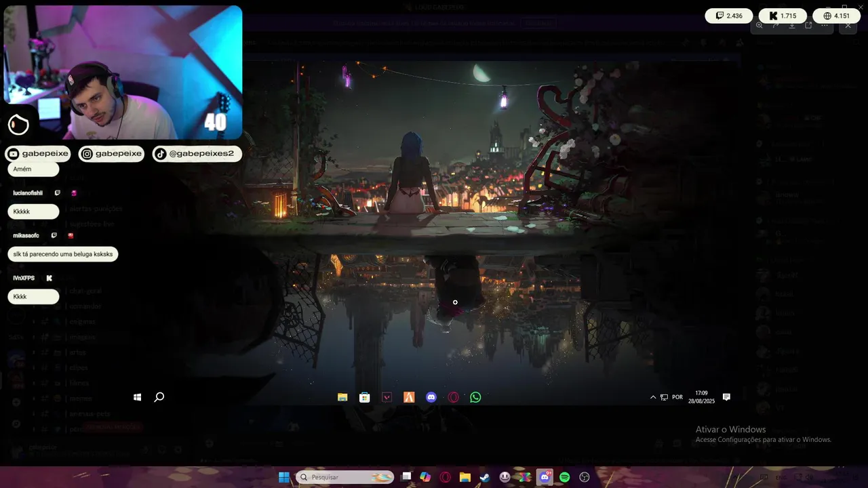The height and width of the screenshot is (488, 868).
Task: Click the 17:09 28/08/2025 clock
Action: (701, 397)
